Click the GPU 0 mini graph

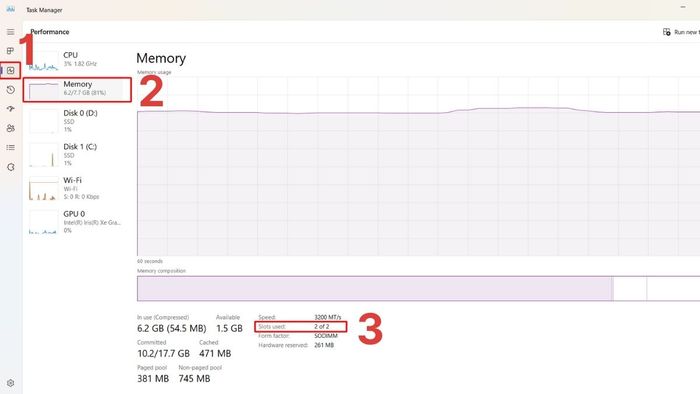(x=43, y=222)
